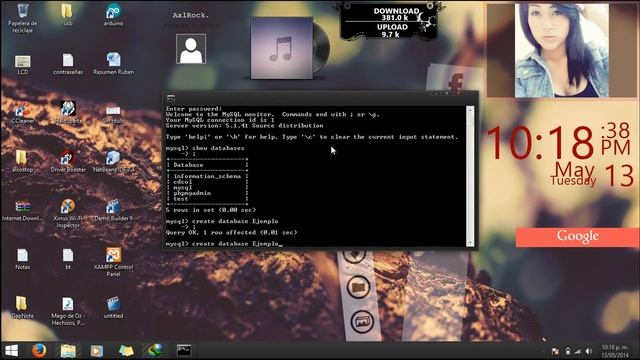Open the bt file on desktop
This screenshot has width=640, height=360.
point(68,259)
